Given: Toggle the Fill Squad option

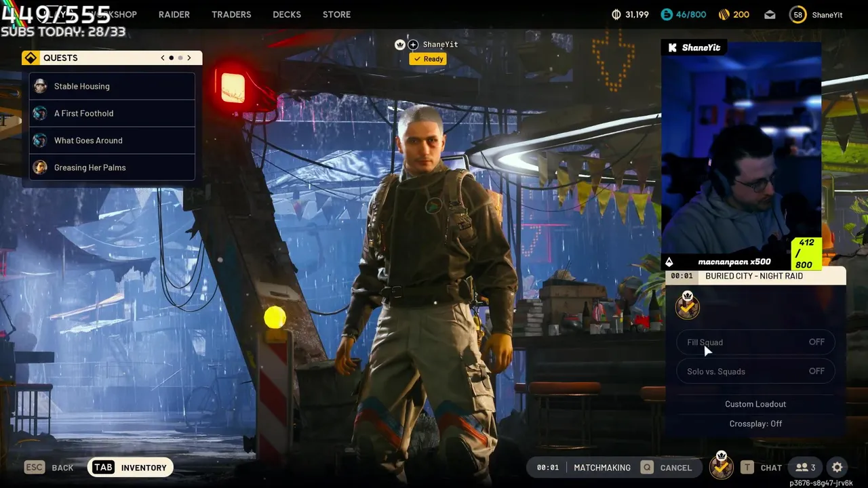Looking at the screenshot, I should pyautogui.click(x=755, y=342).
